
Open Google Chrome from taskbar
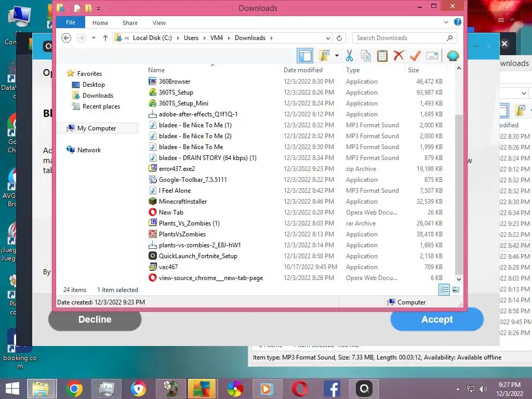pos(74,388)
